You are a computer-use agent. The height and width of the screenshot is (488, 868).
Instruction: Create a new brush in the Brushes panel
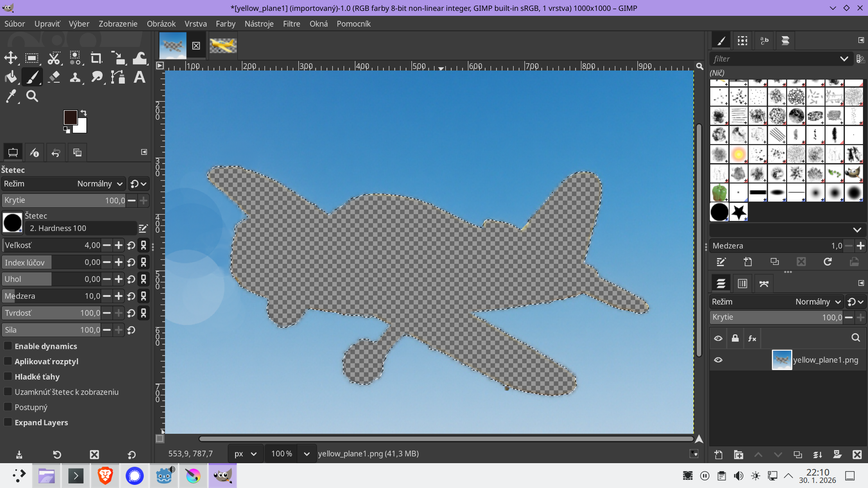tap(748, 262)
